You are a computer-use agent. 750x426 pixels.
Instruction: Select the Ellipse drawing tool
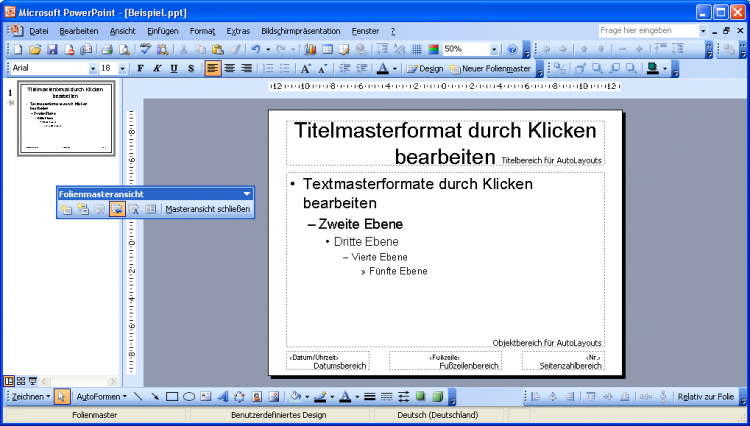pyautogui.click(x=189, y=397)
